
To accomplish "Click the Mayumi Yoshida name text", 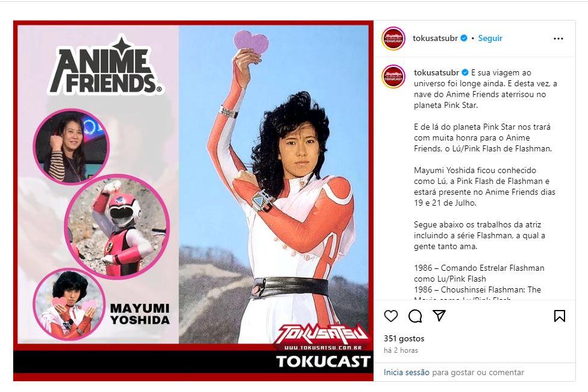I will pyautogui.click(x=140, y=314).
